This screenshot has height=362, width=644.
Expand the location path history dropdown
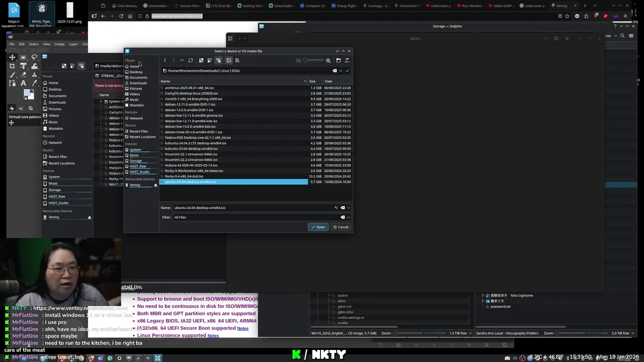341,71
